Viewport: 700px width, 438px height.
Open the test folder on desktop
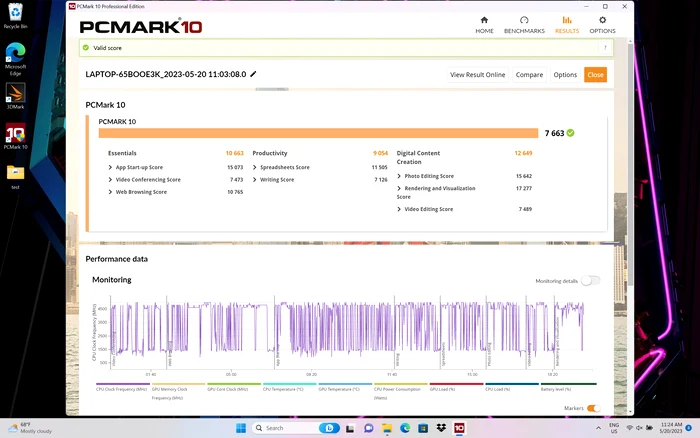pos(16,176)
